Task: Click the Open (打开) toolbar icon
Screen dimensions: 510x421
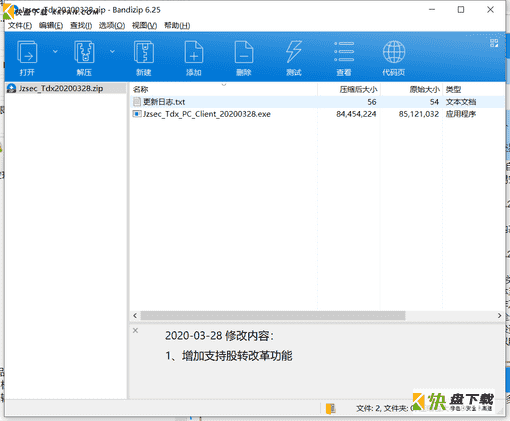Action: point(27,52)
